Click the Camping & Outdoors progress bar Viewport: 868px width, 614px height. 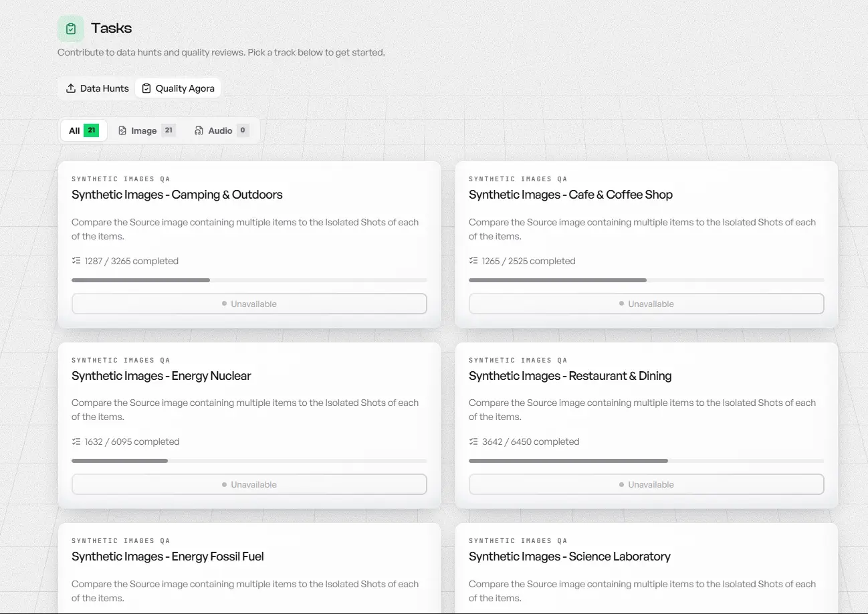point(249,280)
